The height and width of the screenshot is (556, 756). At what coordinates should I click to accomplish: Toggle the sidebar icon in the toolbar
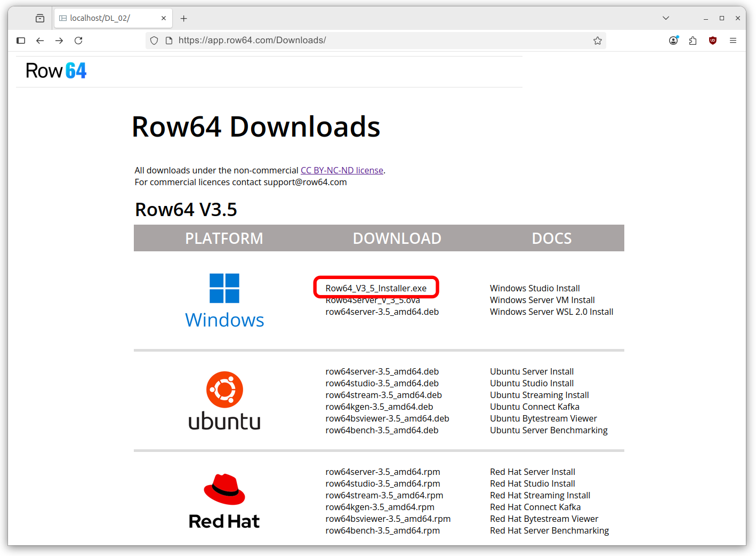(21, 41)
